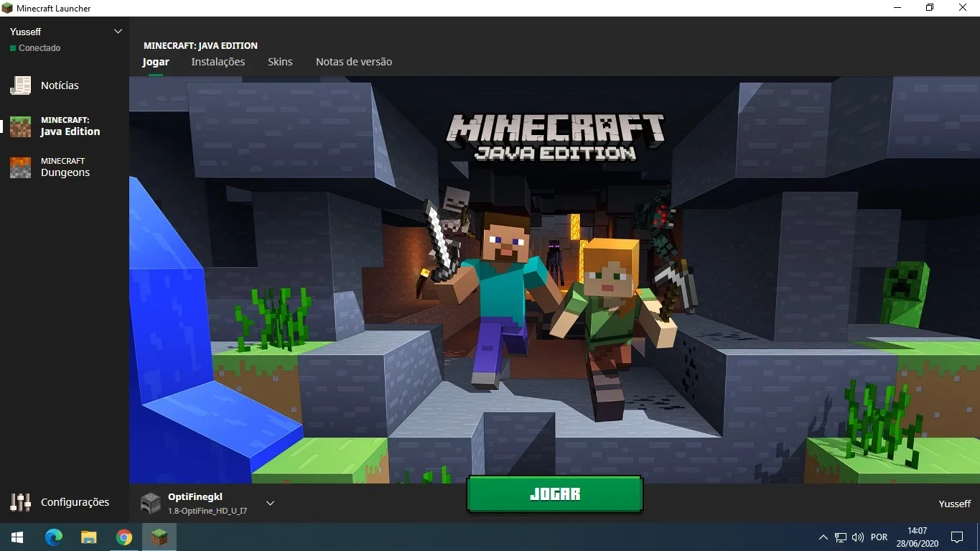
Task: Click the MINECRAFT: JAVA EDITION header text
Action: 200,45
